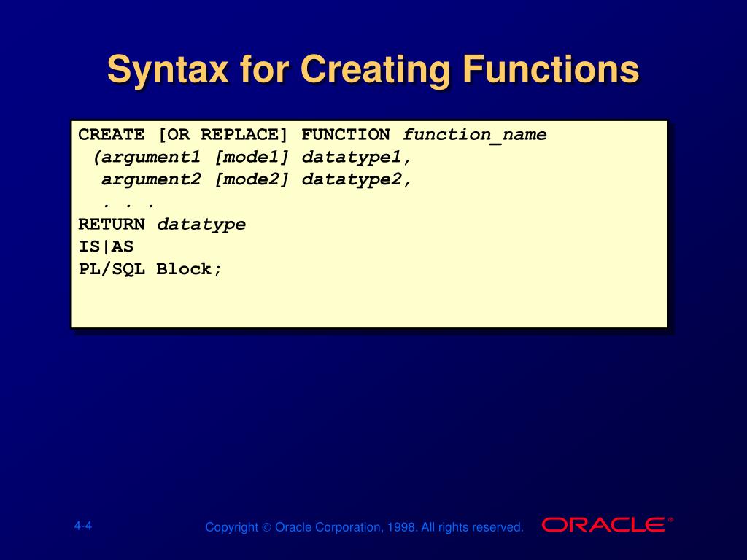Select the text "function_name" in the syntax box
747x560 pixels.
[475, 135]
